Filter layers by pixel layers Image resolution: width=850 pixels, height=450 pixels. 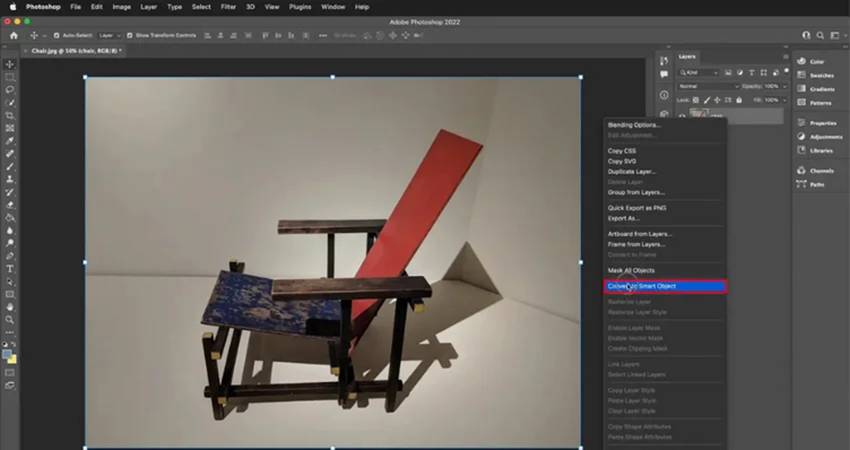[x=728, y=73]
